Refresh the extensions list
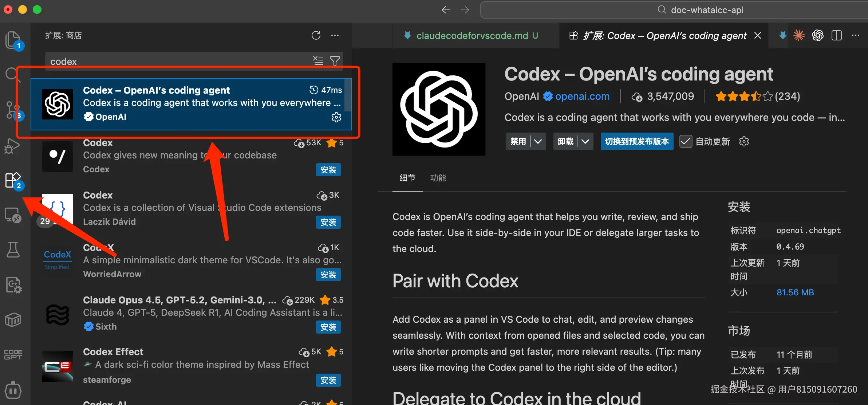Viewport: 868px width, 405px height. 316,35
